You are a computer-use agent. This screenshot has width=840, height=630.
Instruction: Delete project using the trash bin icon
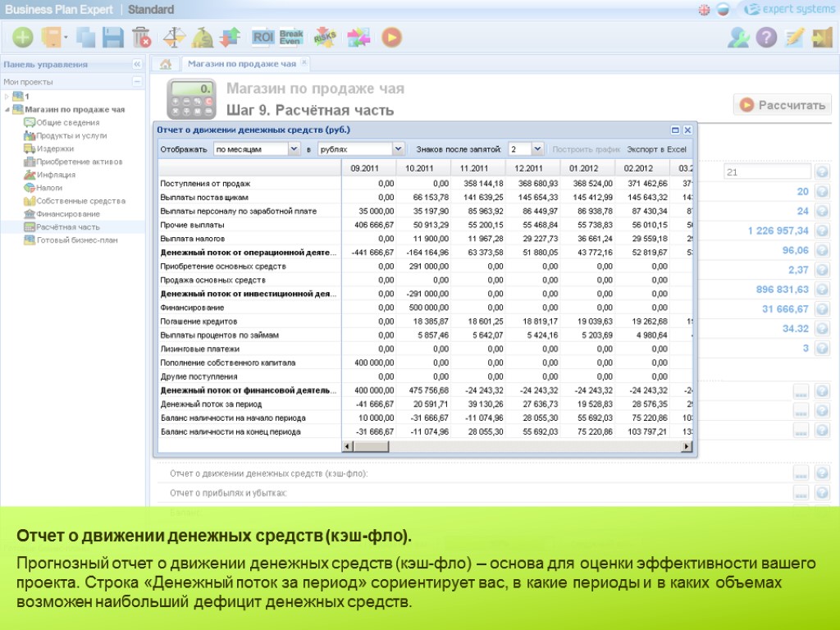141,38
